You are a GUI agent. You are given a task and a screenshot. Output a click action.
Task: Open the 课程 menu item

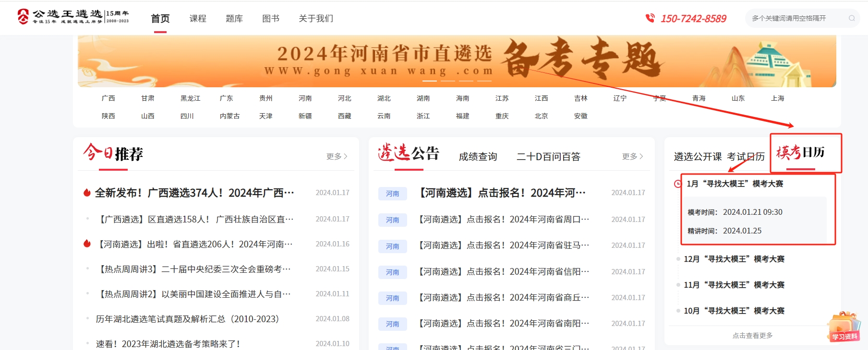(198, 18)
